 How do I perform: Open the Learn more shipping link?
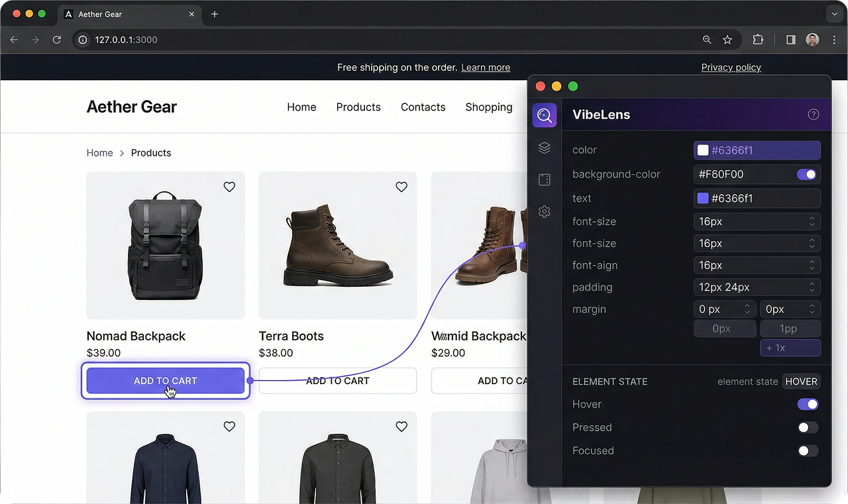point(486,67)
